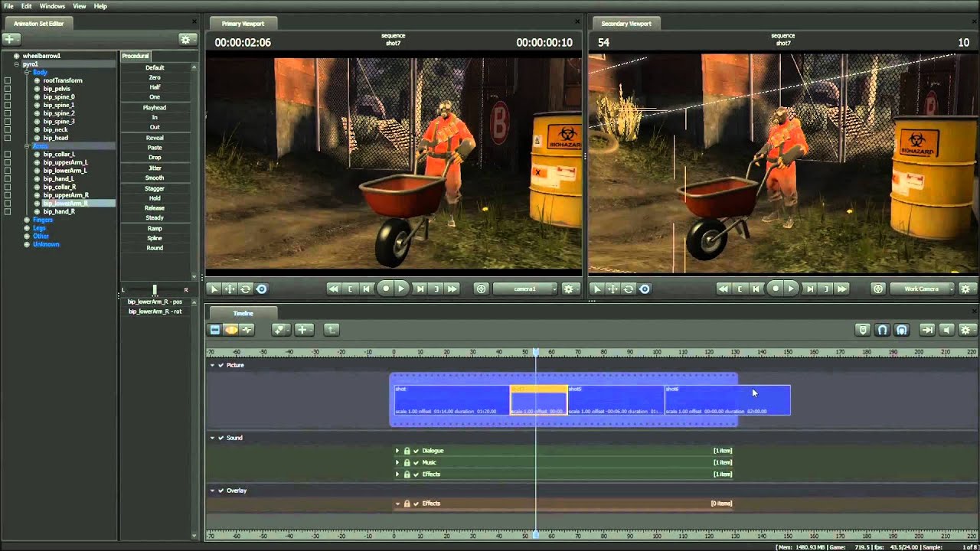Click camera target icon in secondary viewport
This screenshot has width=980, height=551.
878,289
